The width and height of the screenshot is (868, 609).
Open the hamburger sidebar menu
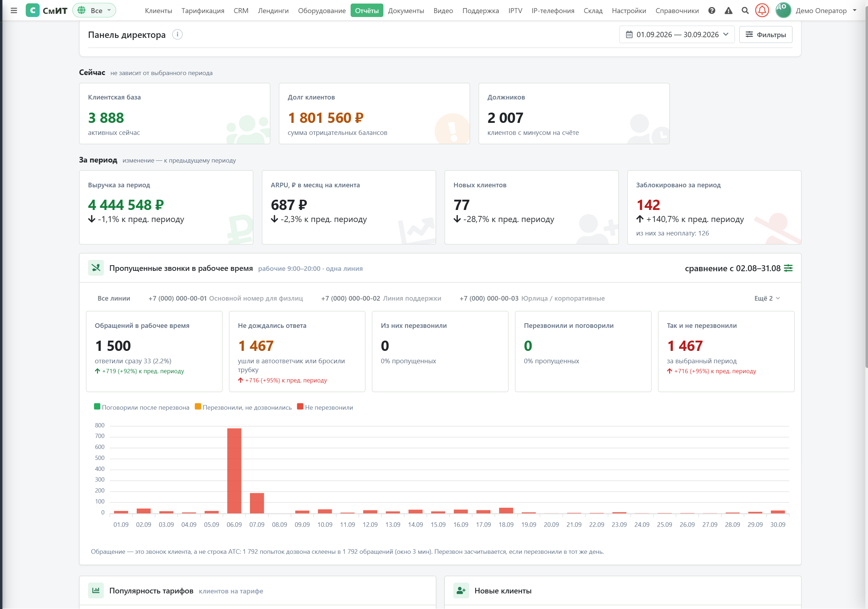[x=14, y=11]
